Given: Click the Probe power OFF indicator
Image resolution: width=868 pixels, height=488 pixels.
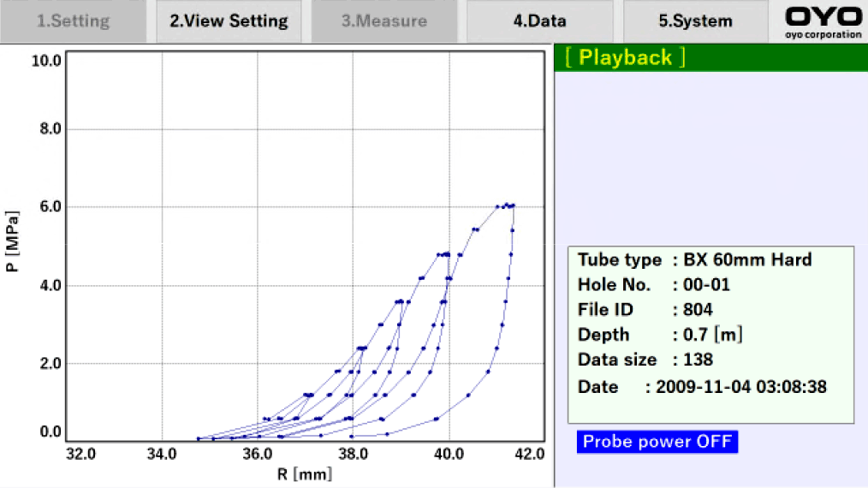Looking at the screenshot, I should click(x=657, y=442).
